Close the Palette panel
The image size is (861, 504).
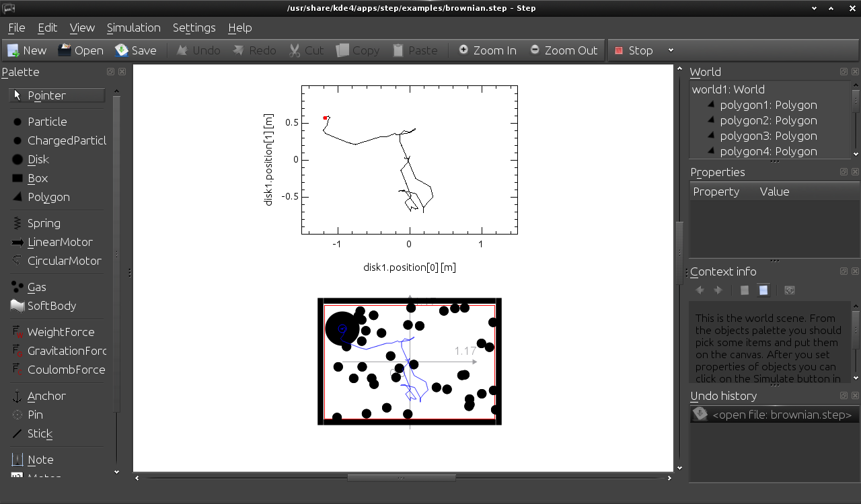(x=122, y=72)
